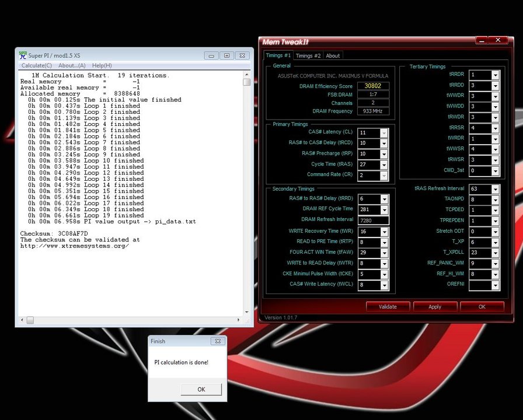
Task: Click the Super PI vertical scrollbar down arrow
Action: 247,312
